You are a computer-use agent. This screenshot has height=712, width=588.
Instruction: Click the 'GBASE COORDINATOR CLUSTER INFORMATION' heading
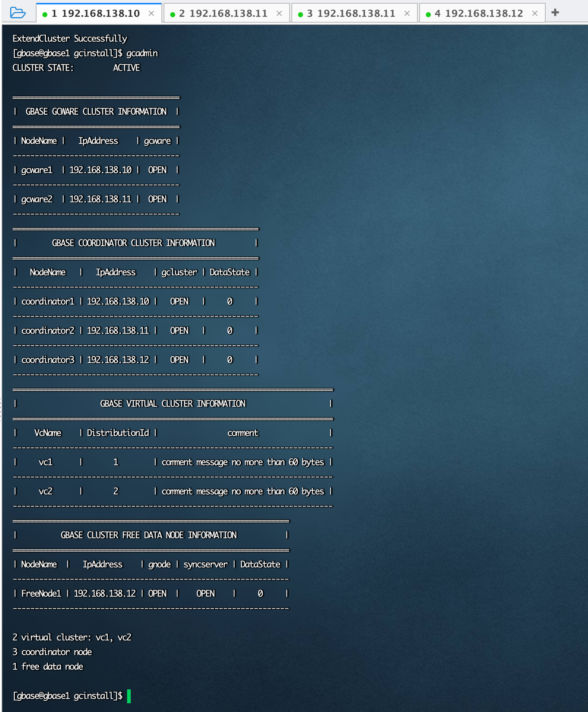[x=133, y=243]
